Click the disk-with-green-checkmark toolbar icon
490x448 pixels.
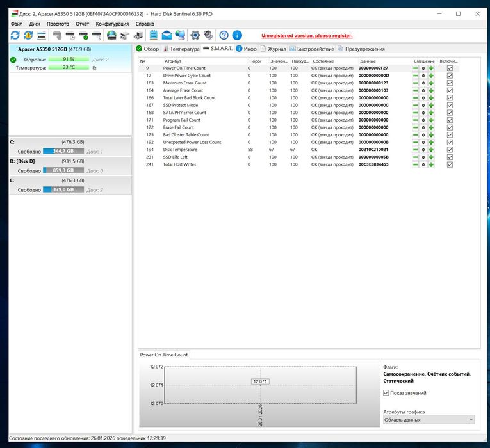coord(83,35)
